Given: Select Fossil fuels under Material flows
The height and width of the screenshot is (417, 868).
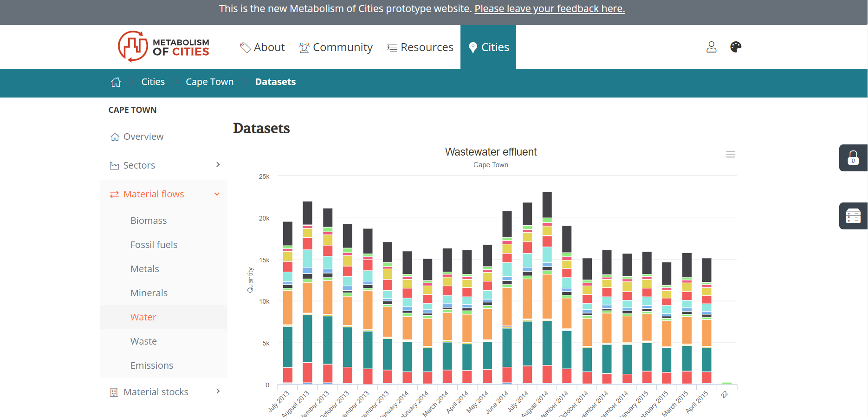Looking at the screenshot, I should pyautogui.click(x=154, y=245).
